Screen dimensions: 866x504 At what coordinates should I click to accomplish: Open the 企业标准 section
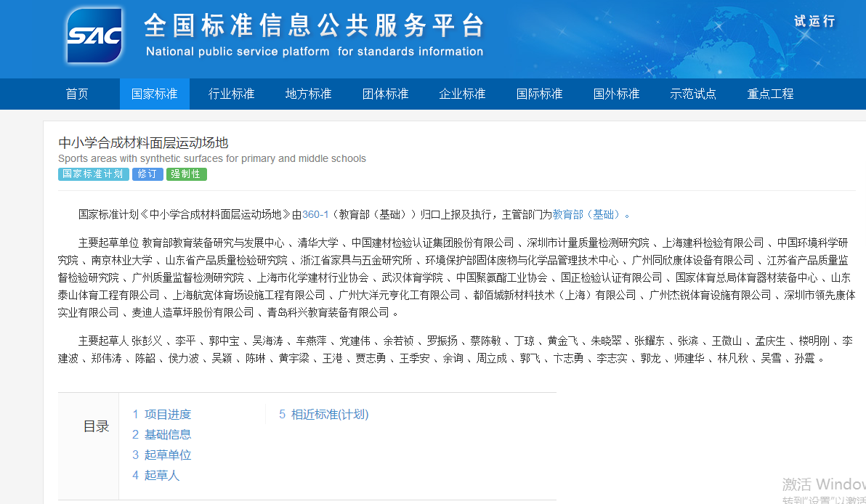tap(462, 94)
